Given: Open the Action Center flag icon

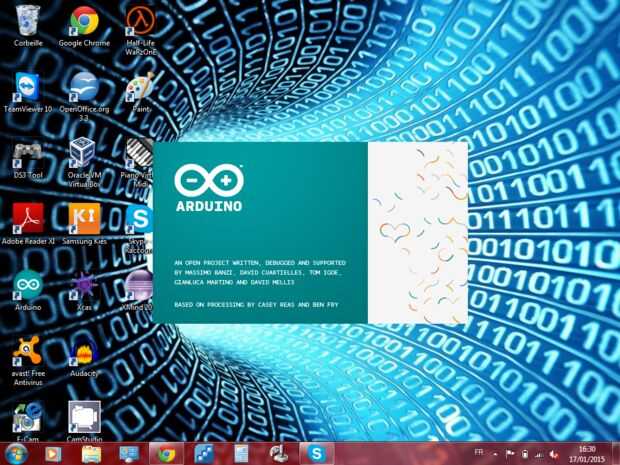Looking at the screenshot, I should (510, 454).
